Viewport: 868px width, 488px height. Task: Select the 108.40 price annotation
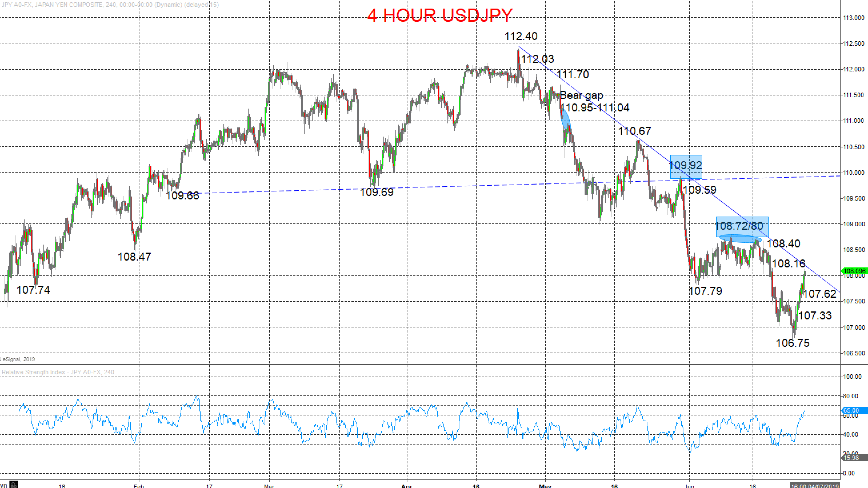[783, 243]
